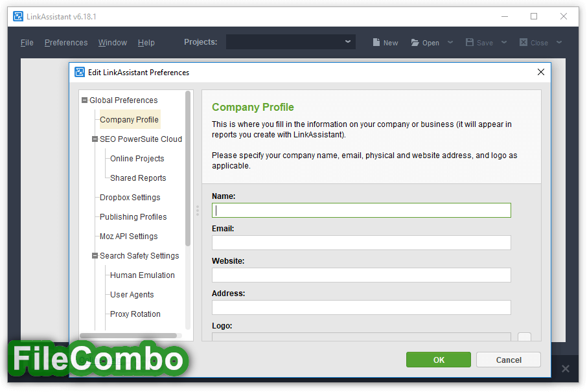Select Publishing Profiles tree item

pos(133,217)
